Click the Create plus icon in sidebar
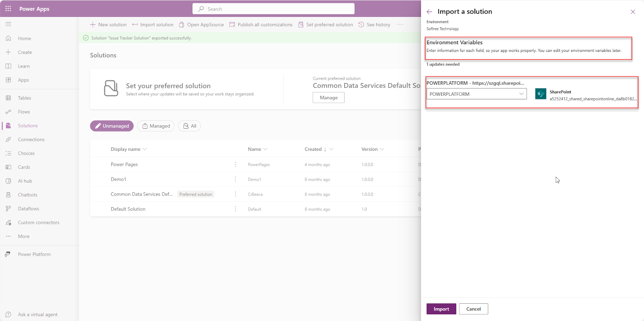The height and width of the screenshot is (321, 644). [8, 52]
